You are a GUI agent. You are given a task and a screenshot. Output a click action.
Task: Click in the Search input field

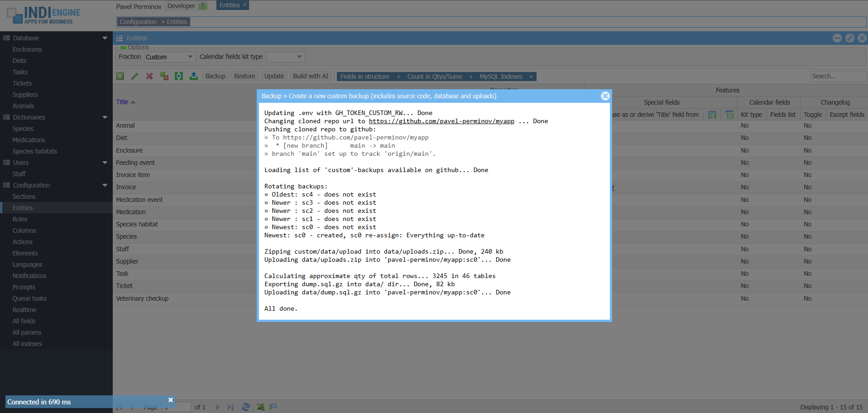(837, 76)
